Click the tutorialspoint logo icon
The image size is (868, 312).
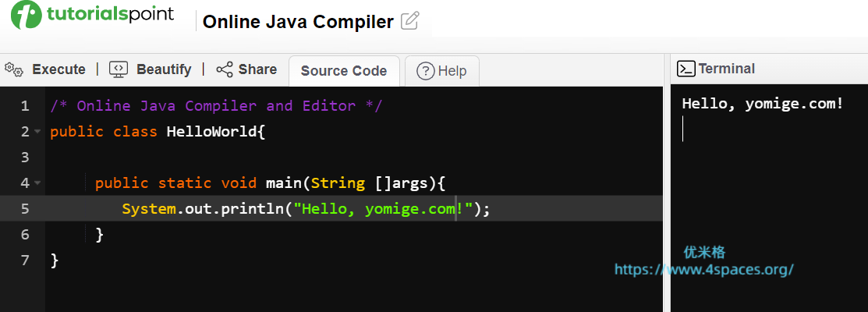pyautogui.click(x=26, y=16)
